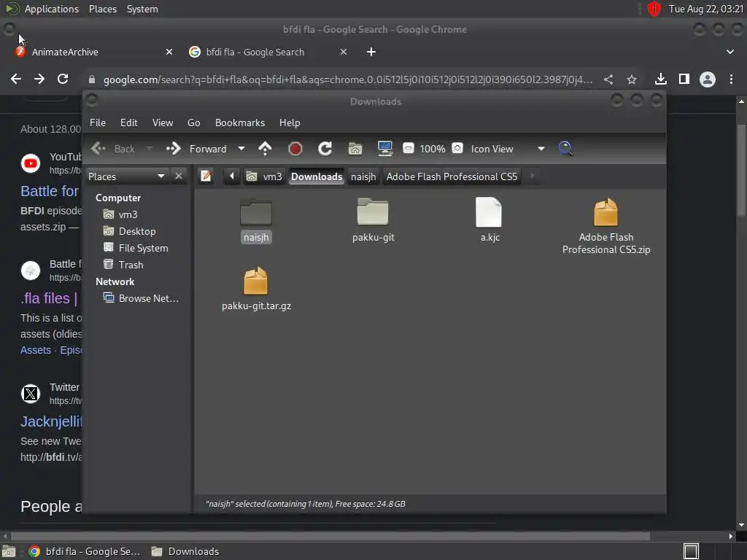
Task: Click Chrome back navigation arrow
Action: coord(16,79)
